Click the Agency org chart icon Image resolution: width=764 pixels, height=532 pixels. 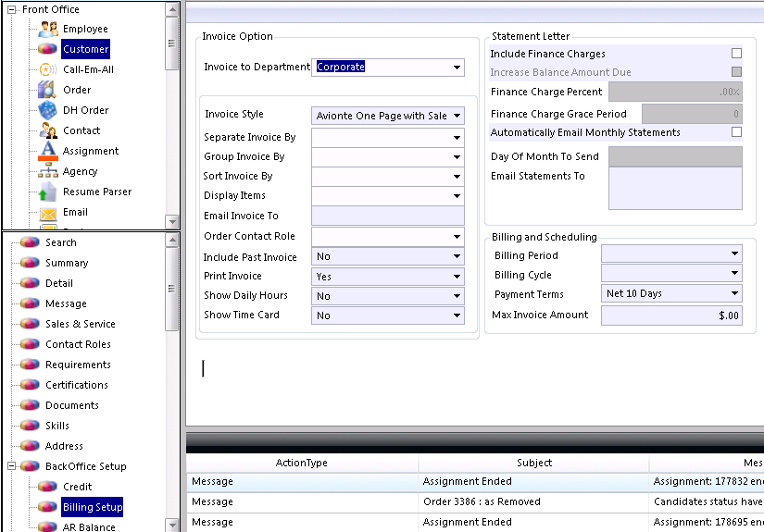click(48, 171)
